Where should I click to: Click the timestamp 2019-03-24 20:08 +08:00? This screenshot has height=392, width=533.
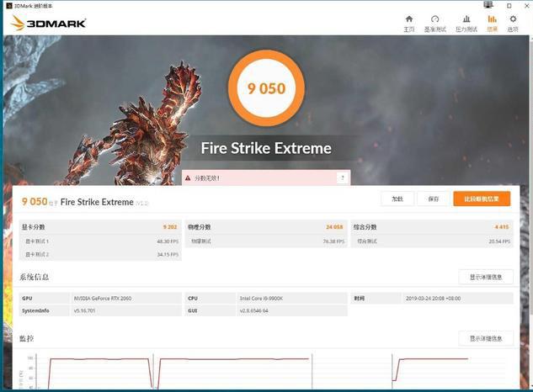[433, 299]
